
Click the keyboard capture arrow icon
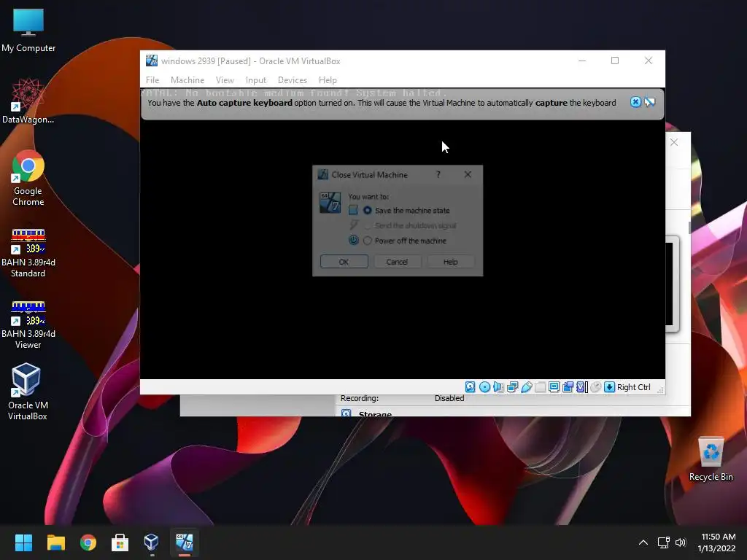coord(609,387)
